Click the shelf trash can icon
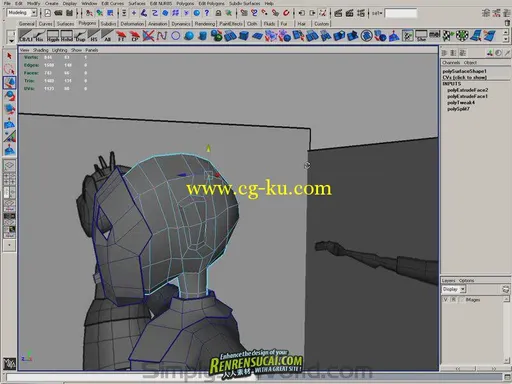This screenshot has width=512, height=384. point(507,23)
